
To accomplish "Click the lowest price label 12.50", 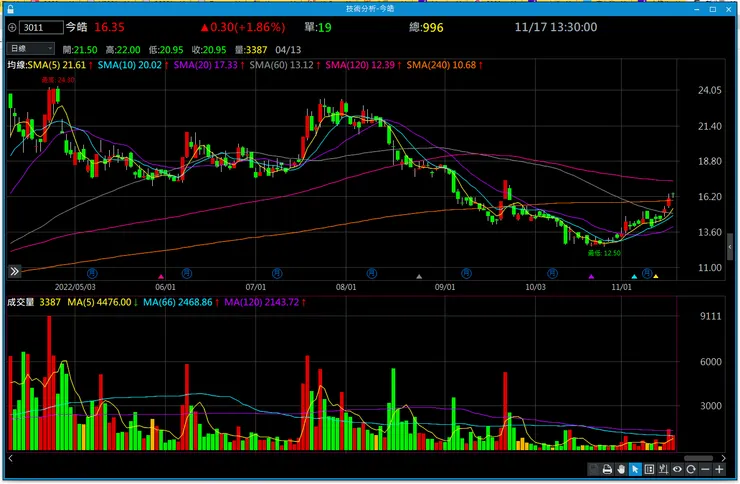I will 604,253.
